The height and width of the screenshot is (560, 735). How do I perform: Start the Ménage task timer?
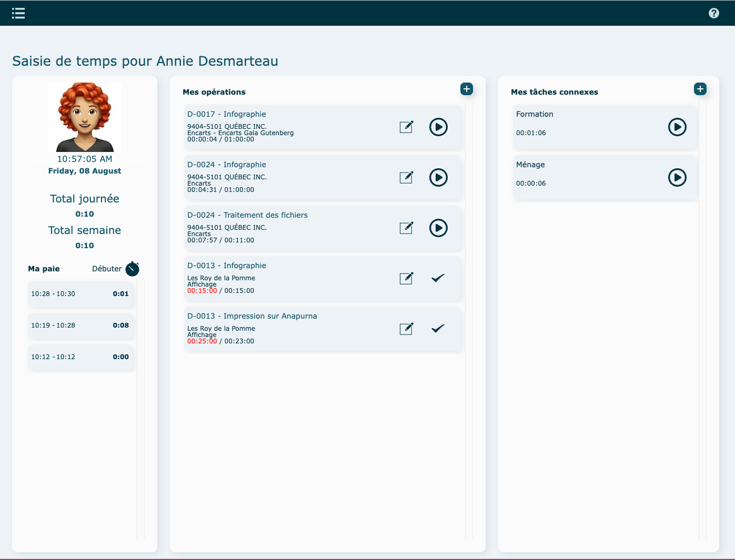tap(677, 177)
